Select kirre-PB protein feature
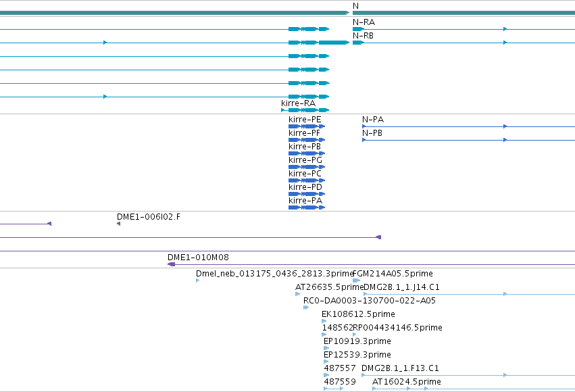The height and width of the screenshot is (392, 575). pos(307,153)
